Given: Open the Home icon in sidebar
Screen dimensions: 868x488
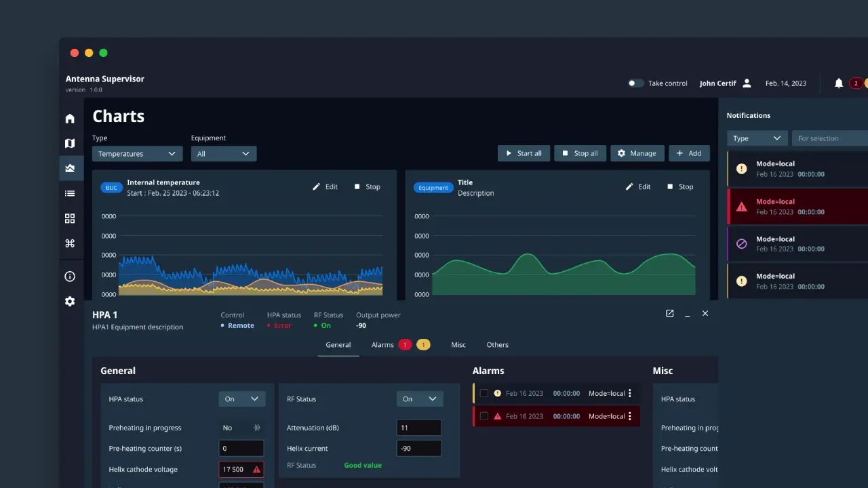Looking at the screenshot, I should pyautogui.click(x=70, y=119).
